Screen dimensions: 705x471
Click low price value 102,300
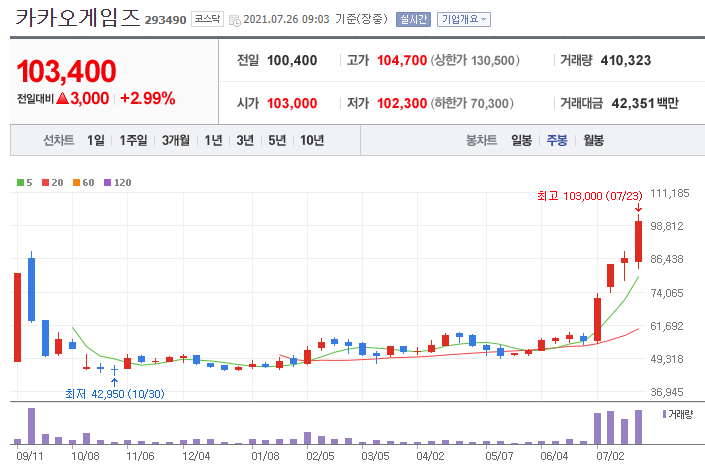[402, 103]
